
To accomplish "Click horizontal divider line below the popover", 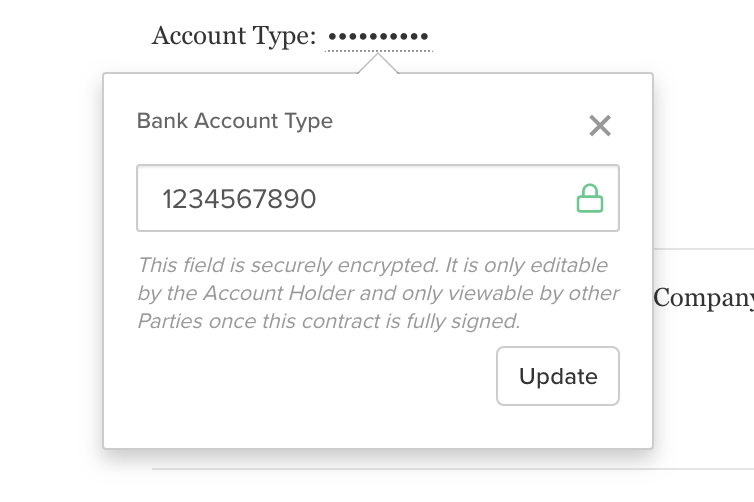I will (x=453, y=469).
